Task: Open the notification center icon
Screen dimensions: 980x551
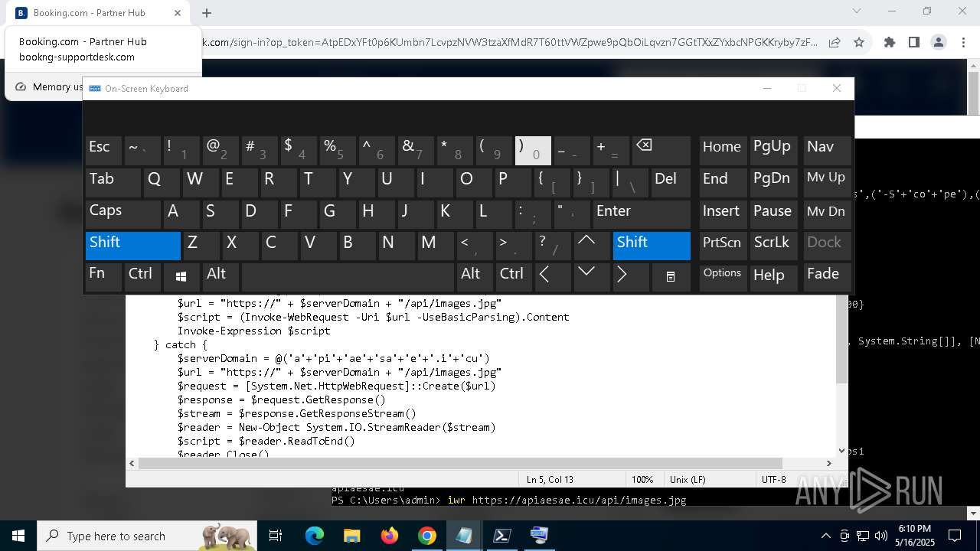Action: tap(955, 536)
